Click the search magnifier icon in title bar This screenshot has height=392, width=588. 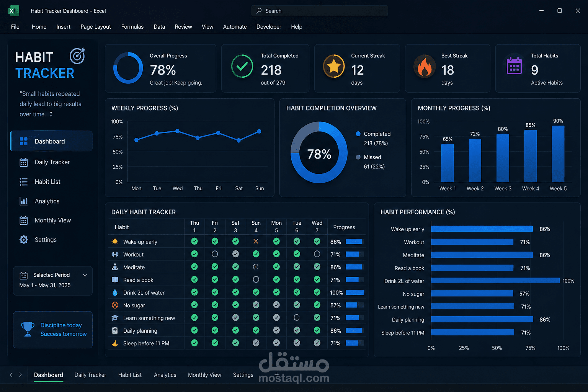tap(259, 11)
